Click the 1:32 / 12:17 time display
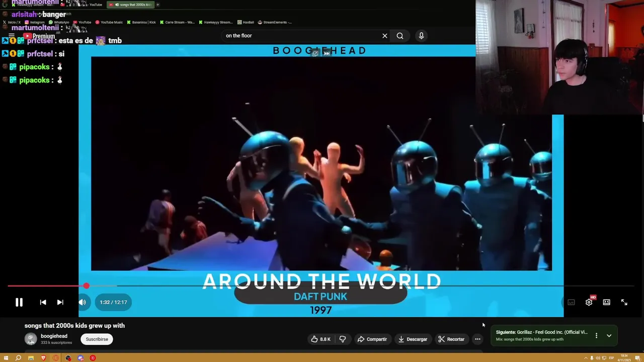 tap(113, 302)
